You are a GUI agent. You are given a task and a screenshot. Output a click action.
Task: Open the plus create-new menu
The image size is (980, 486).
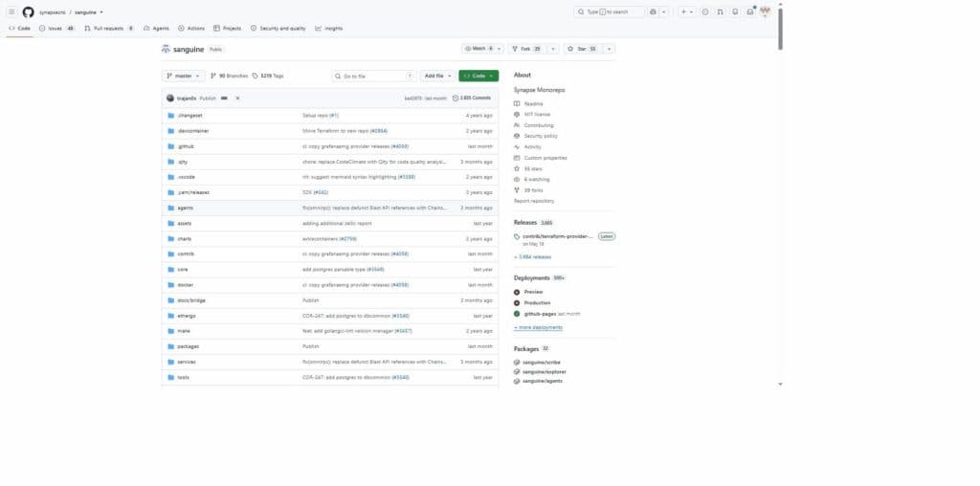[687, 11]
